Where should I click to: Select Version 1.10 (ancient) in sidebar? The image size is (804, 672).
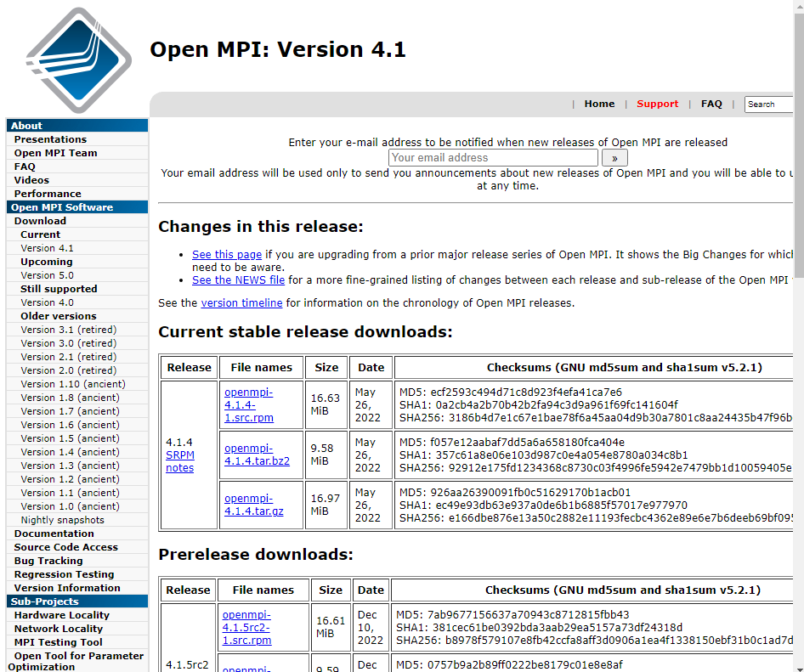click(x=73, y=384)
